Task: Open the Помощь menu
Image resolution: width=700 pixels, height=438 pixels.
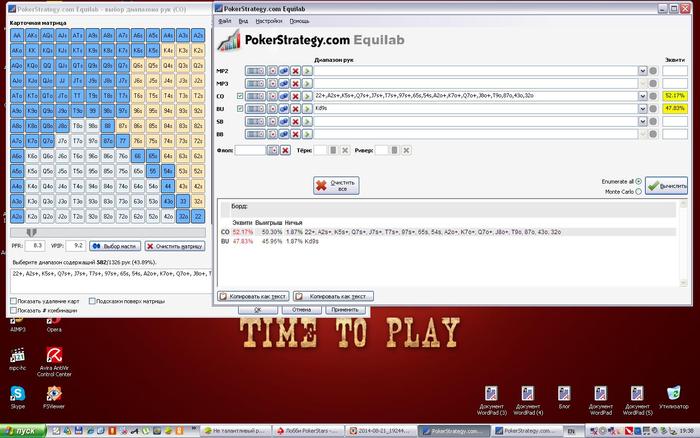Action: point(299,21)
